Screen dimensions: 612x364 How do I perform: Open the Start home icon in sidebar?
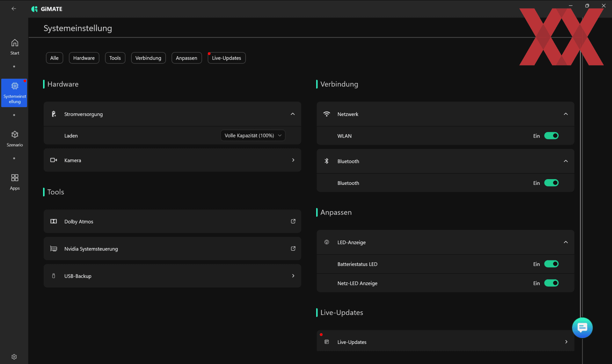[x=15, y=43]
